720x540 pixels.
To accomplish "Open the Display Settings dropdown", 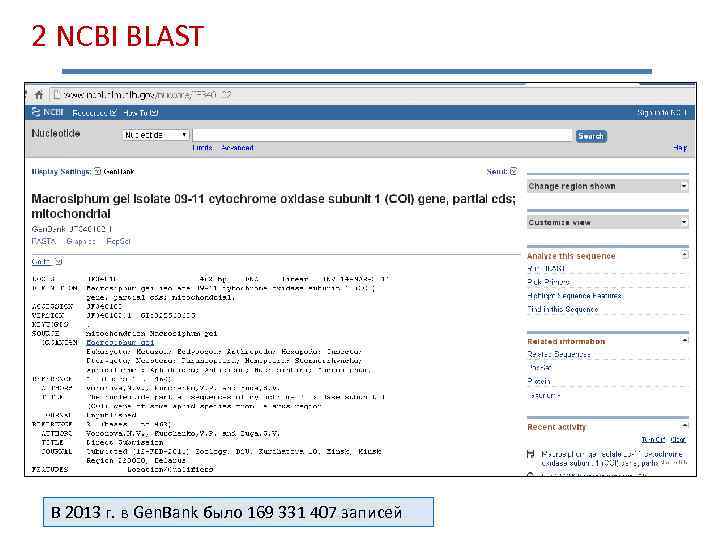I will pyautogui.click(x=66, y=172).
